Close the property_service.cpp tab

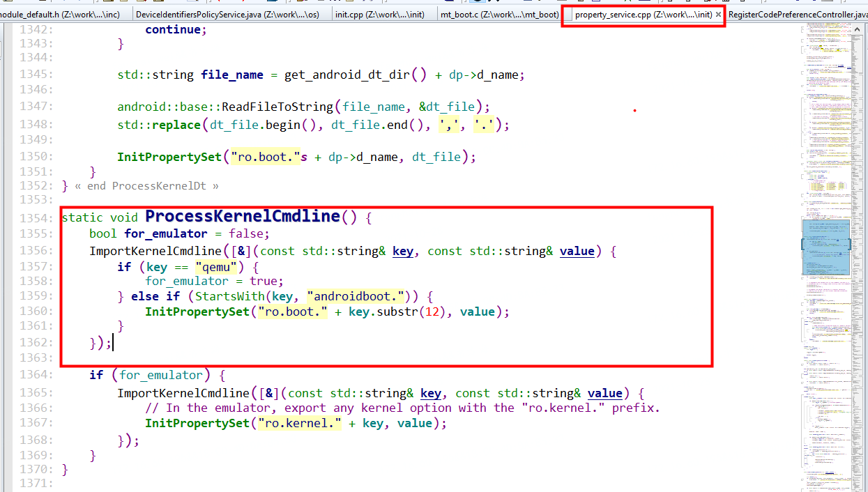click(718, 14)
